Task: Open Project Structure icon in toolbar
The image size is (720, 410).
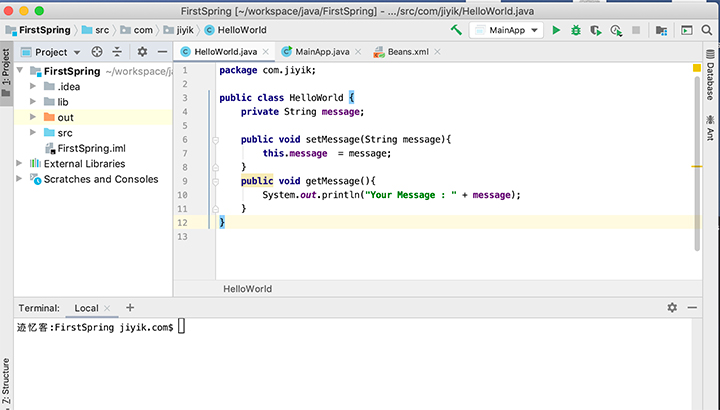Action: (661, 30)
